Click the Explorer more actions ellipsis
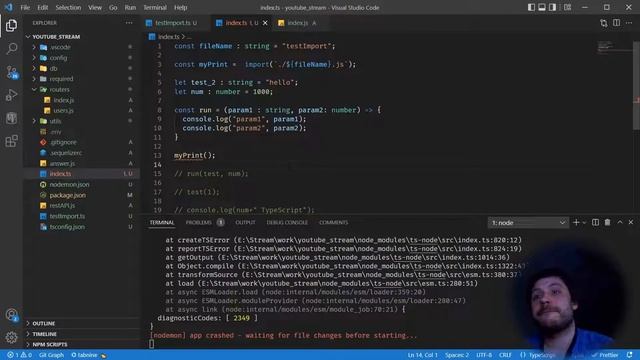 point(129,23)
